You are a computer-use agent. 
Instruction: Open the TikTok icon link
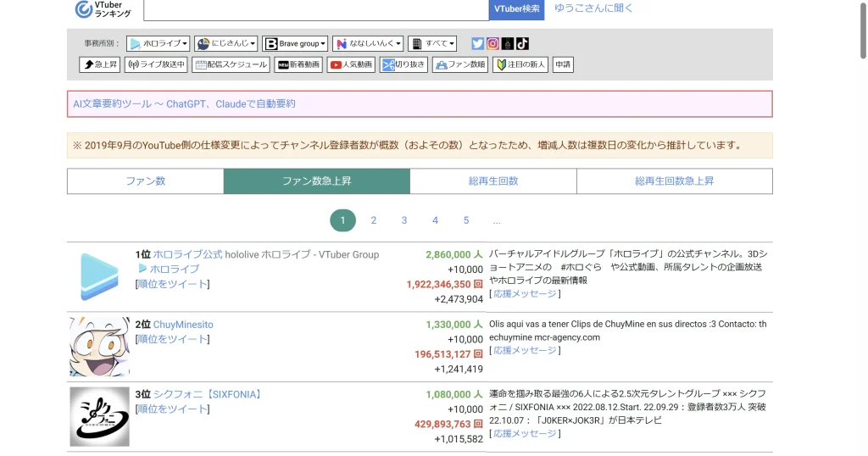pyautogui.click(x=522, y=44)
